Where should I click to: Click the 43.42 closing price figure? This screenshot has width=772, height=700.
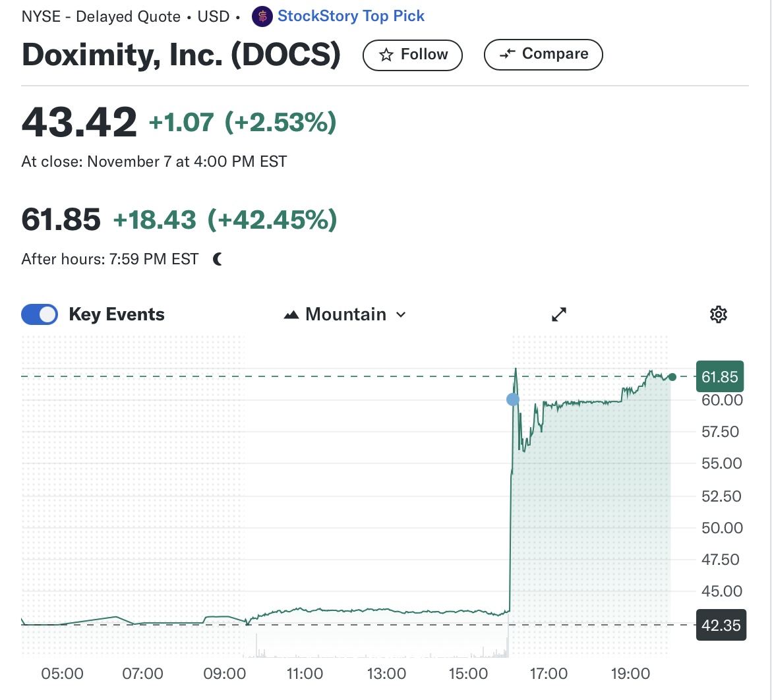coord(79,123)
